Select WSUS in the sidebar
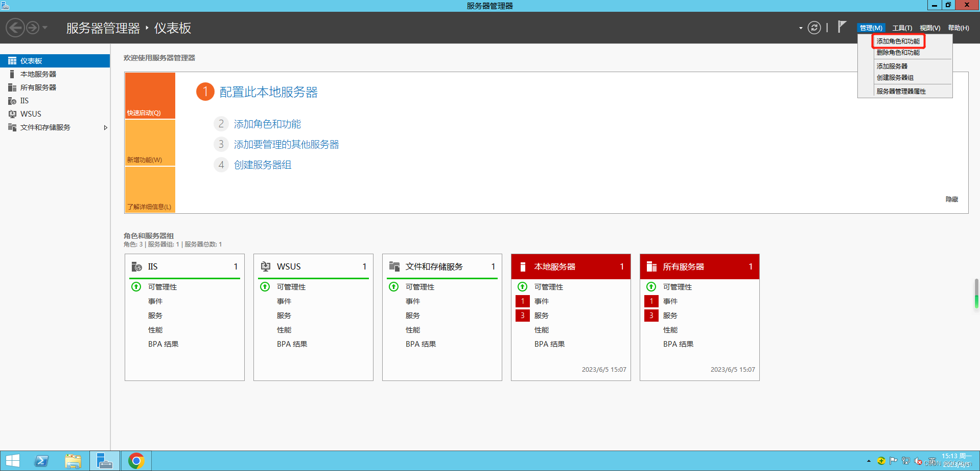This screenshot has height=471, width=980. pos(55,114)
